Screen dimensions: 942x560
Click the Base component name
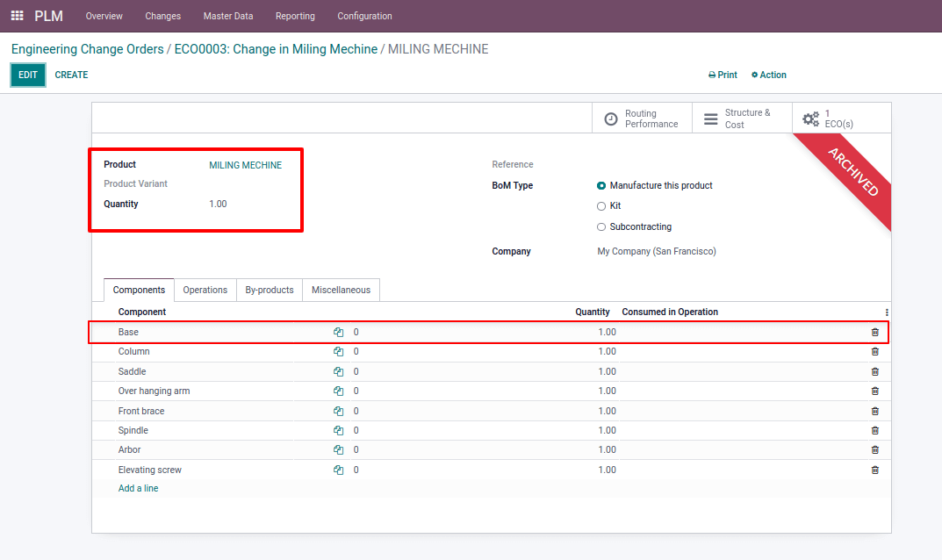point(128,333)
